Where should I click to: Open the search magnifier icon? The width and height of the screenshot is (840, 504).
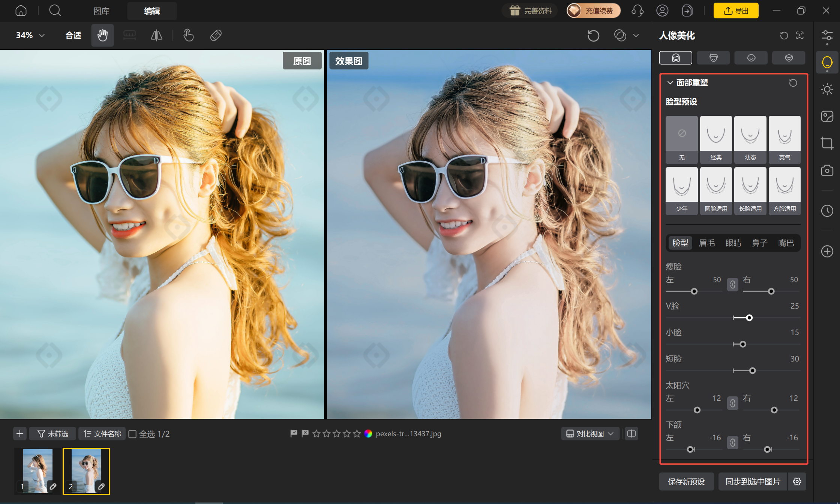55,11
